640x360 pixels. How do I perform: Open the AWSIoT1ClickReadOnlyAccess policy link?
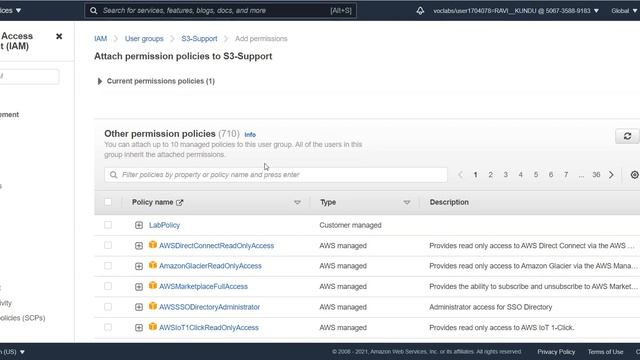click(209, 328)
